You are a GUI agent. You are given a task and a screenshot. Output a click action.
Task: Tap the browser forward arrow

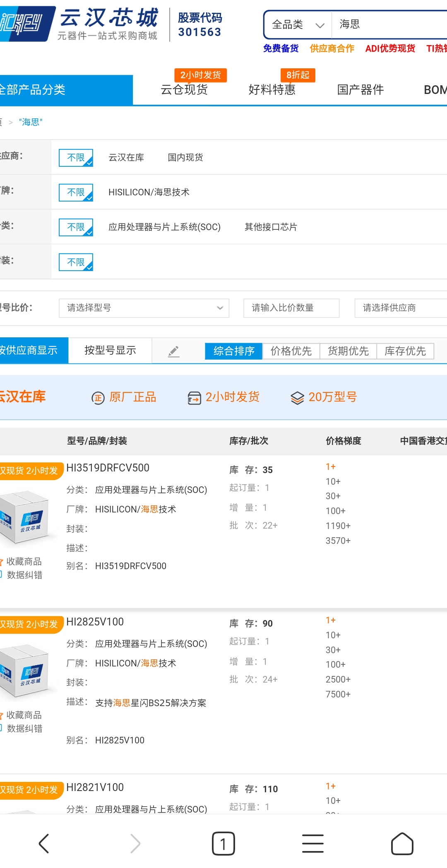click(135, 844)
